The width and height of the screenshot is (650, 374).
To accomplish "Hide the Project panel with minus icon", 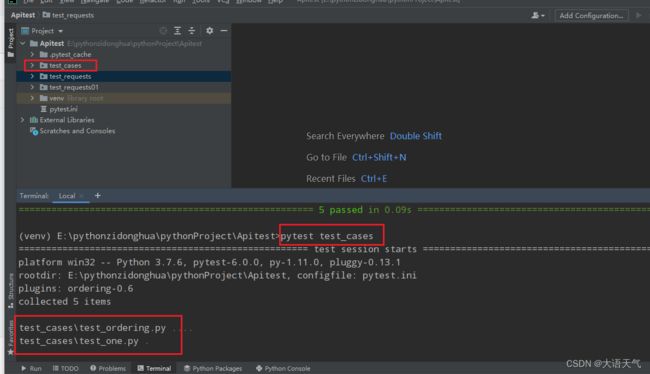I will (224, 31).
